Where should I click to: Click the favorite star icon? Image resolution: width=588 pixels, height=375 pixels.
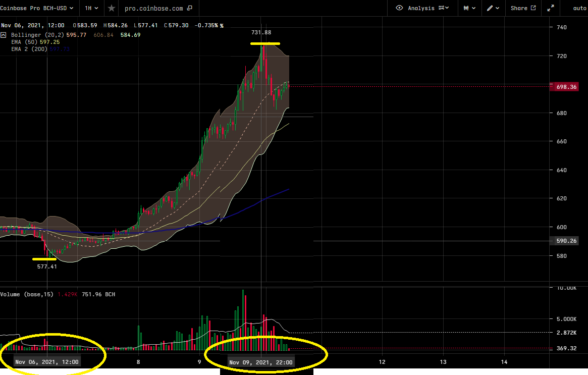click(112, 8)
